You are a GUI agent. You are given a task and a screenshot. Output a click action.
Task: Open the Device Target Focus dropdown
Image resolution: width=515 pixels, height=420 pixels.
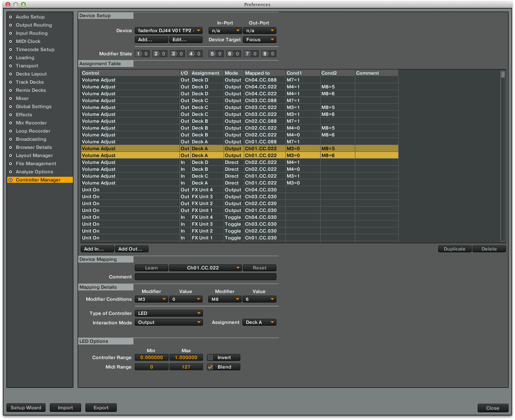click(259, 39)
